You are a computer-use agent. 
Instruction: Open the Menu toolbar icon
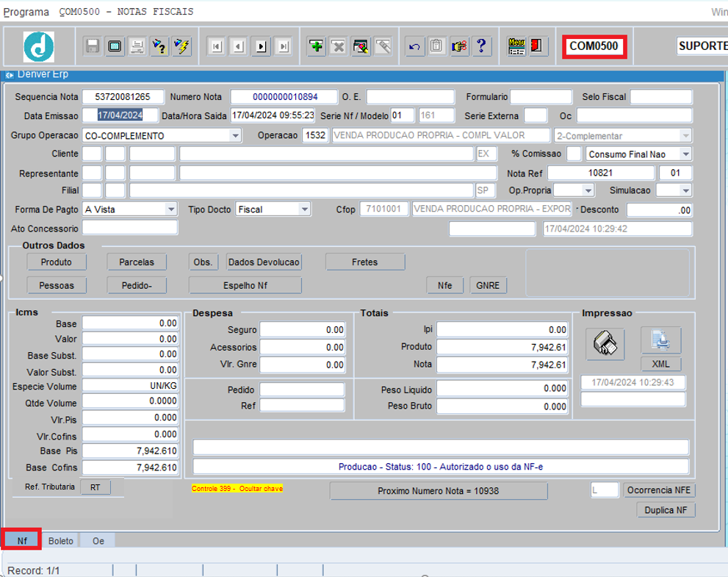[x=516, y=46]
